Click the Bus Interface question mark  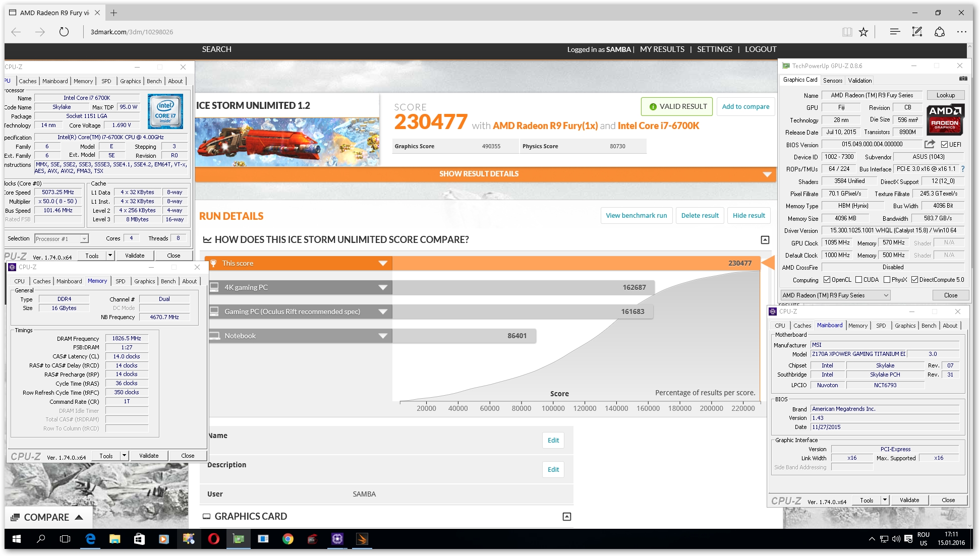tap(962, 169)
